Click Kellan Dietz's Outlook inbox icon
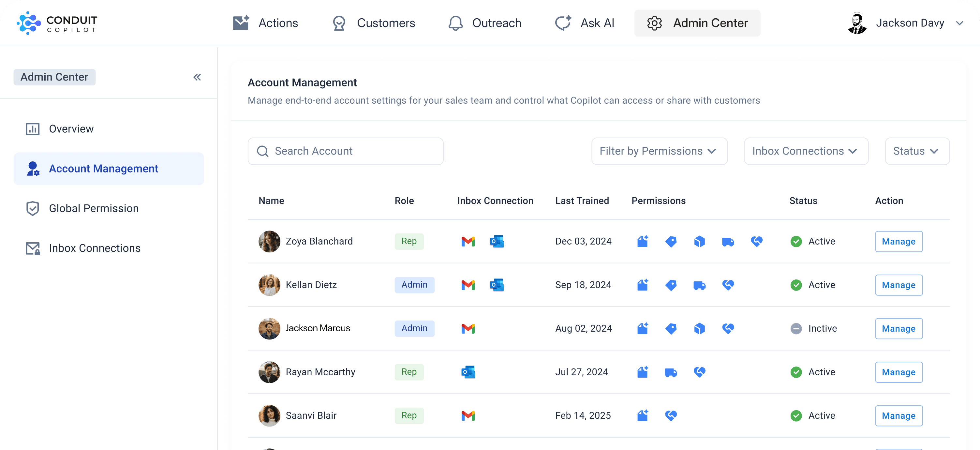 point(497,285)
